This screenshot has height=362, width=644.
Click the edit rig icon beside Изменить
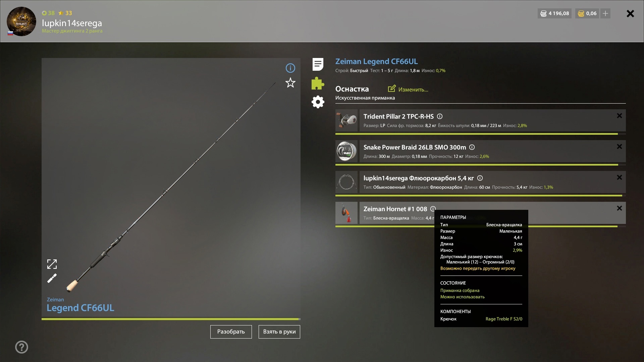coord(392,89)
